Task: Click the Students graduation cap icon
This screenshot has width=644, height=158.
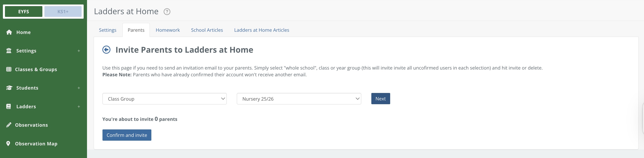Action: coord(9,88)
